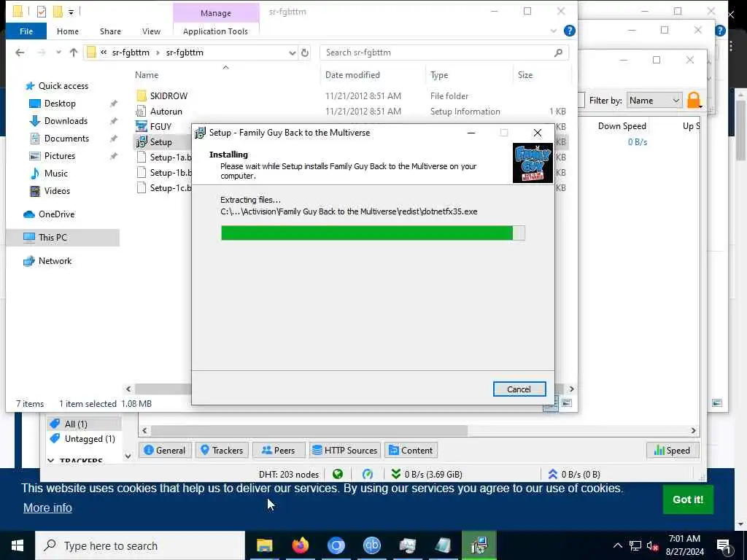The width and height of the screenshot is (747, 560).
Task: Open the Content tab in qBittorrent
Action: pos(411,451)
